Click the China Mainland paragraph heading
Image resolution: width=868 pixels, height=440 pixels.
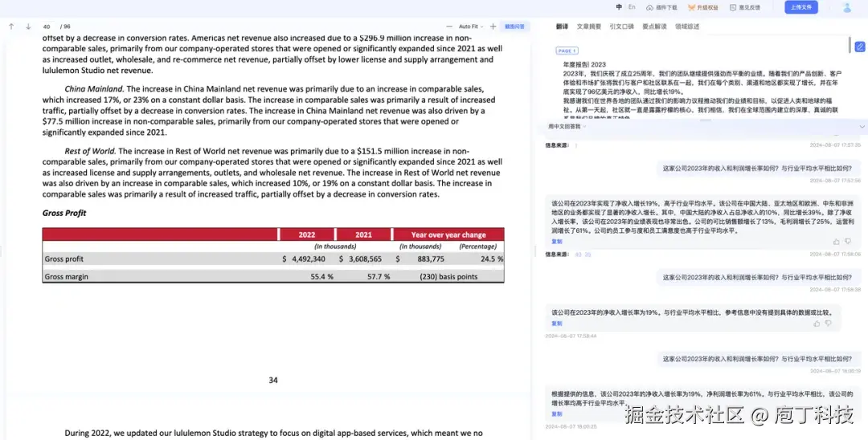[94, 89]
